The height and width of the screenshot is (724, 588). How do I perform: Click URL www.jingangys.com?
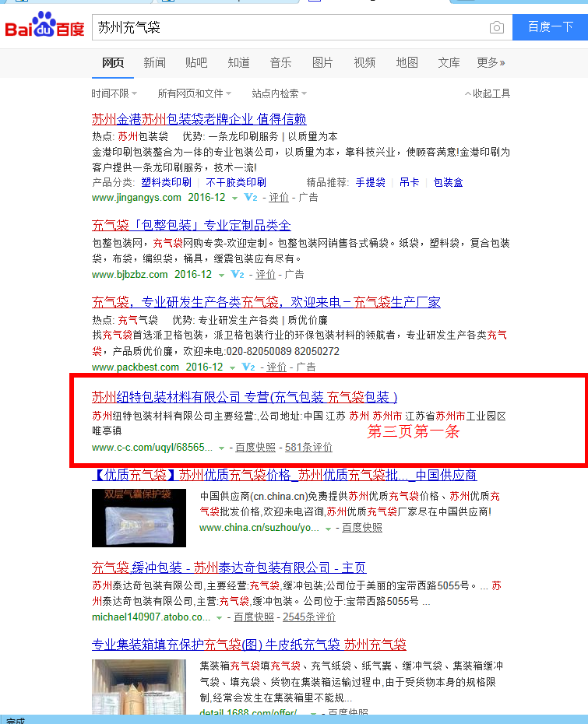(x=136, y=198)
